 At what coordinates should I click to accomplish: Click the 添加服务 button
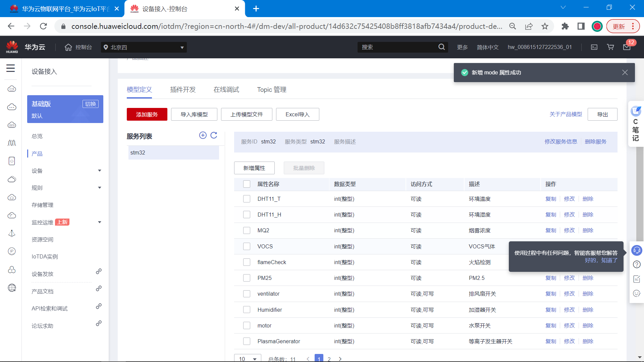pos(147,114)
